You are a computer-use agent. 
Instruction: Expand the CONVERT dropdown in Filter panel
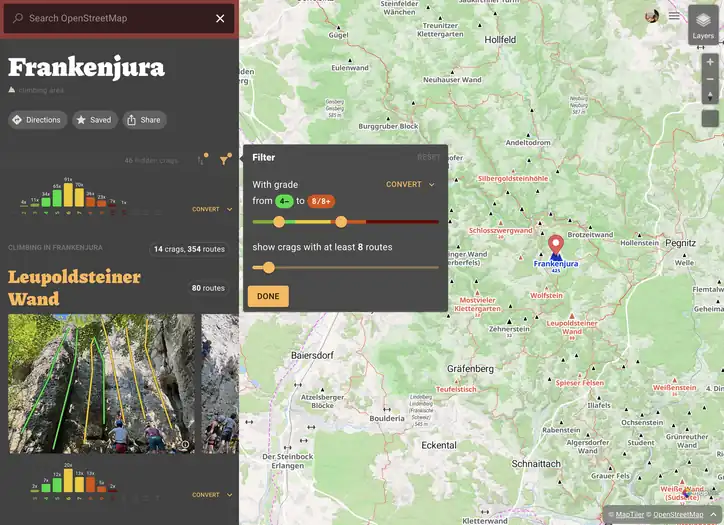(x=410, y=184)
